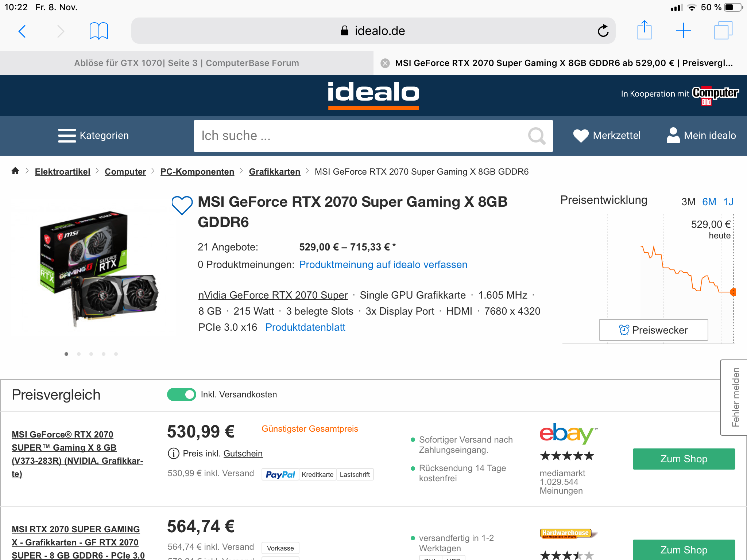Set a Preiswecker price alert
Viewport: 747px width, 560px height.
(x=654, y=330)
